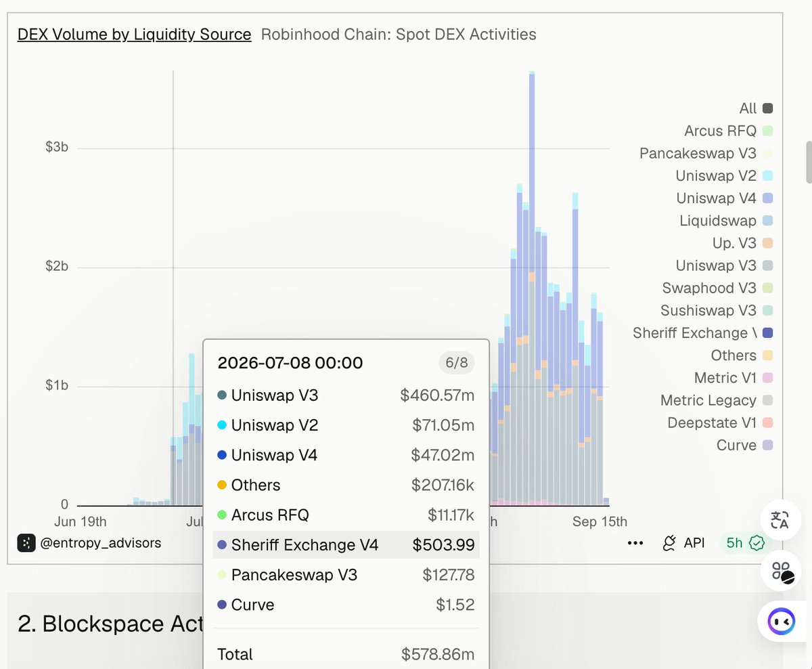Click tooltip Total $578.86m row
The image size is (812, 669).
pyautogui.click(x=346, y=654)
